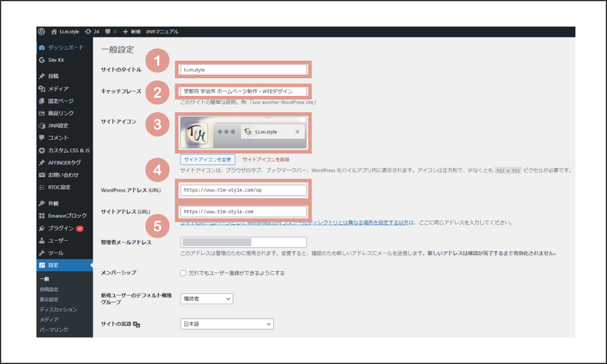Click the カスタム CSS & JS plus icon
607x364 pixels.
[x=42, y=150]
